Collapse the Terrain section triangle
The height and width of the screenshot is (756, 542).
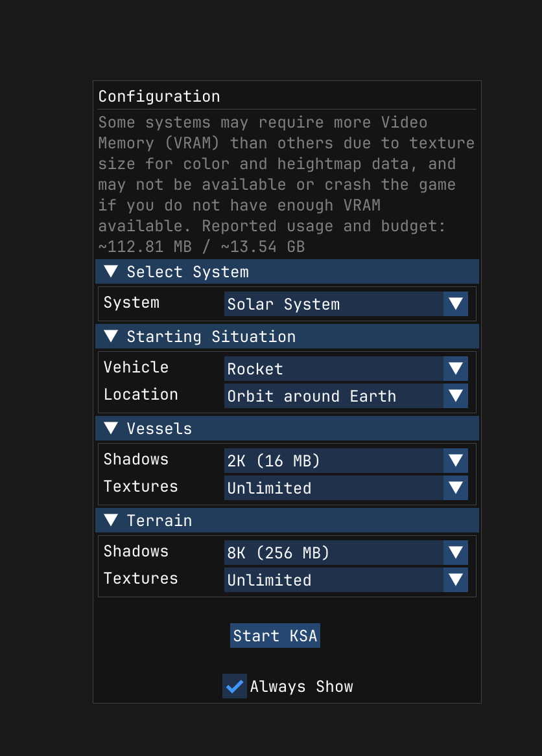111,520
